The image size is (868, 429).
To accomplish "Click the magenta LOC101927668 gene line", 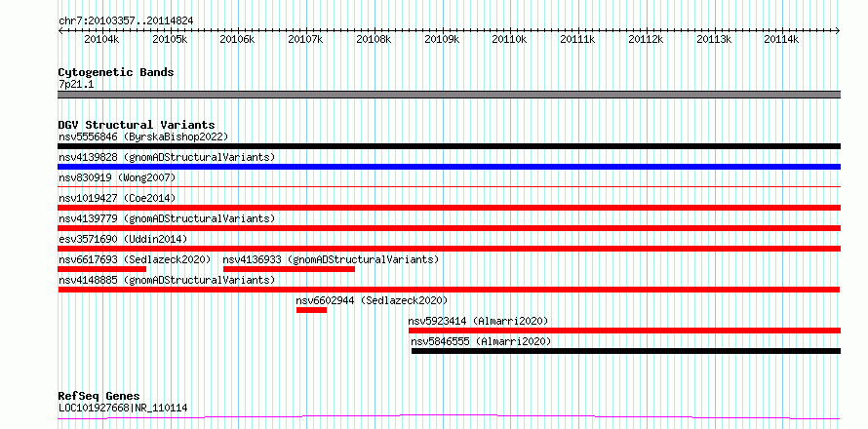I will click(x=449, y=417).
